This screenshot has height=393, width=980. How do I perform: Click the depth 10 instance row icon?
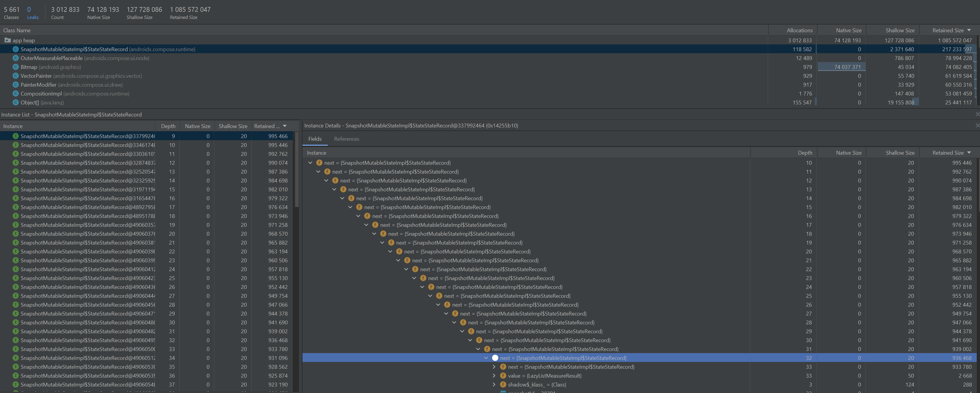pyautogui.click(x=16, y=145)
